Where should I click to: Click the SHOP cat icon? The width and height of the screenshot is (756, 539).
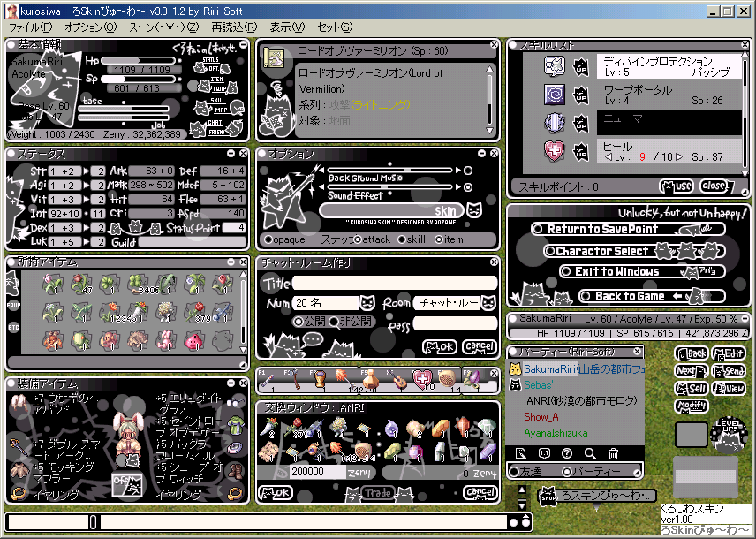coord(548,497)
